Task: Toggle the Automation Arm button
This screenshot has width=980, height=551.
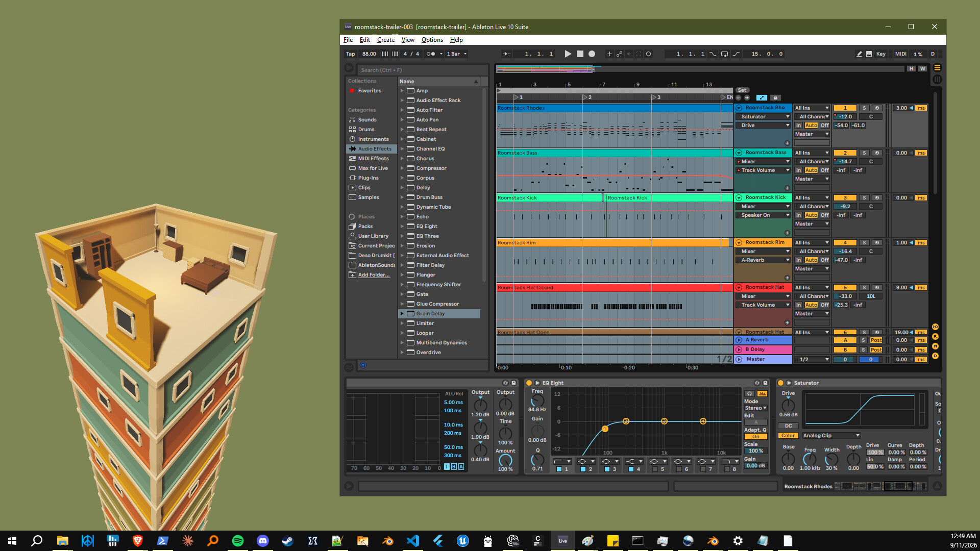Action: (x=619, y=54)
